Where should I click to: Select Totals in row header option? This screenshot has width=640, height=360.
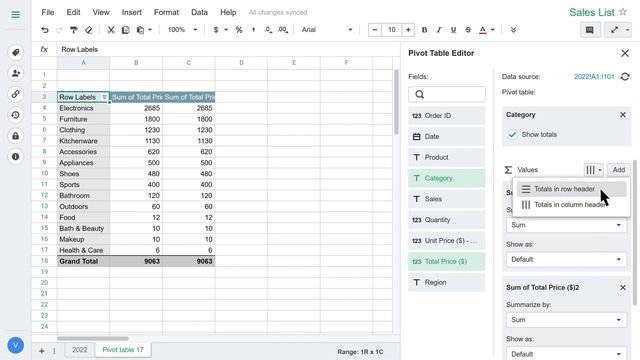click(571, 189)
